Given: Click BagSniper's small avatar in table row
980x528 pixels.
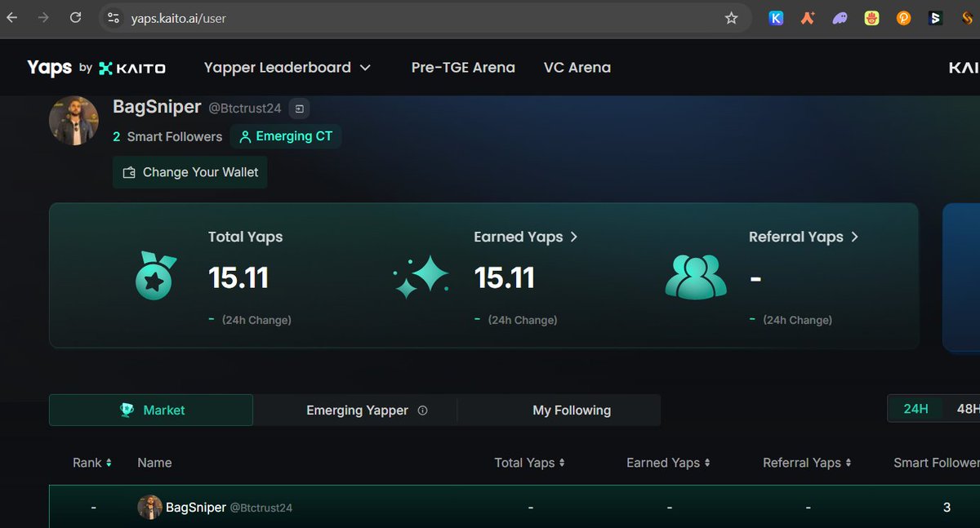Looking at the screenshot, I should click(x=149, y=508).
